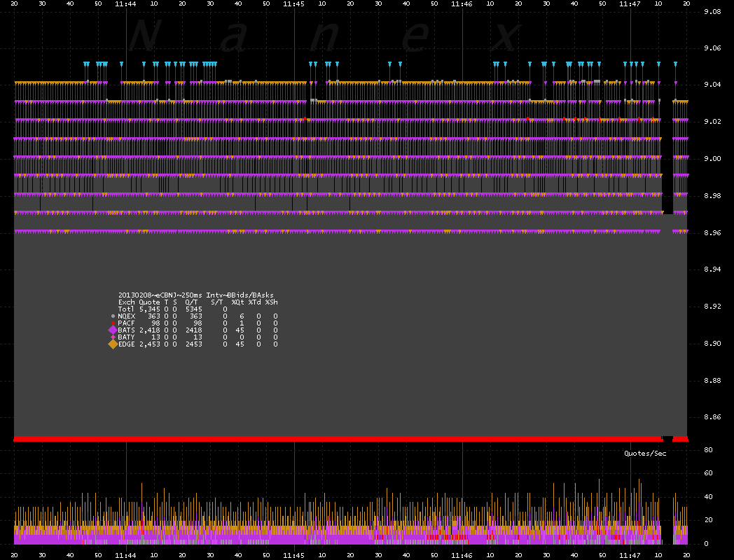Click the 'EDGE' exchange name
Image resolution: width=734 pixels, height=560 pixels.
point(126,344)
